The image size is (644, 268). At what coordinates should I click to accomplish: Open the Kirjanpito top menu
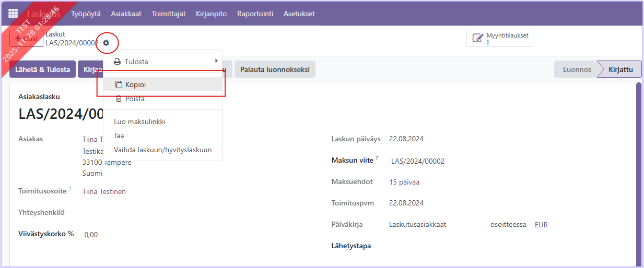tap(211, 14)
